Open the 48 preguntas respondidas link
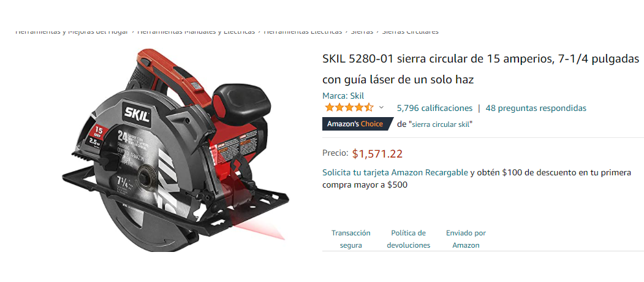The height and width of the screenshot is (282, 644). (x=536, y=108)
